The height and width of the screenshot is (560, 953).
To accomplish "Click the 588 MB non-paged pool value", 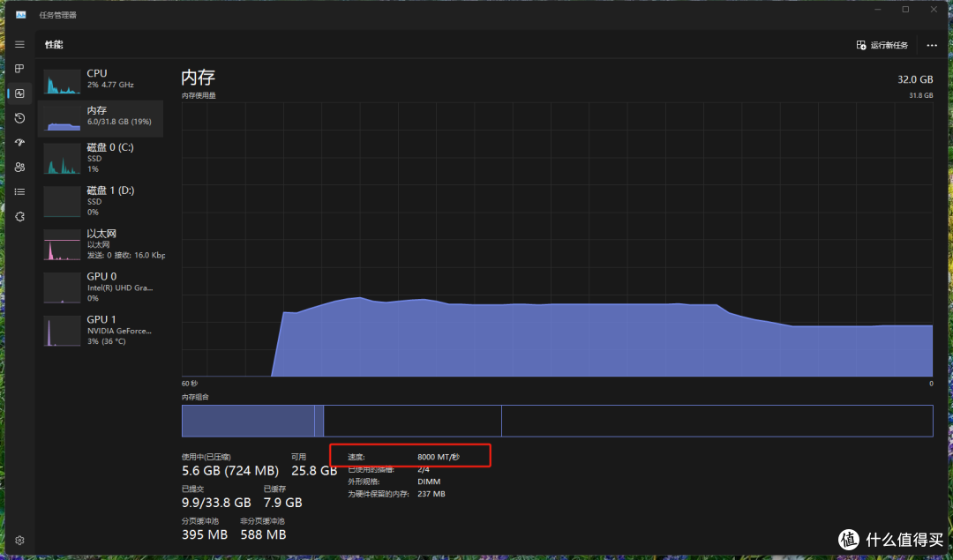I will pos(263,534).
